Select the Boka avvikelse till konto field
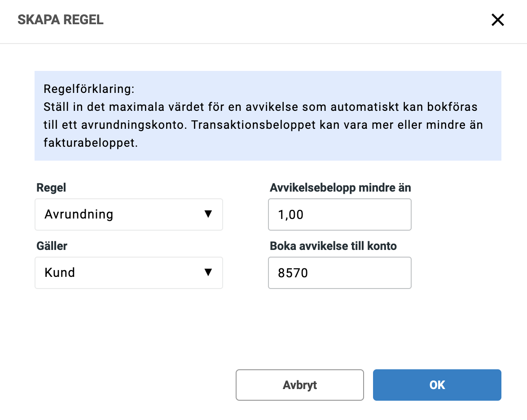This screenshot has width=527, height=420. 340,273
